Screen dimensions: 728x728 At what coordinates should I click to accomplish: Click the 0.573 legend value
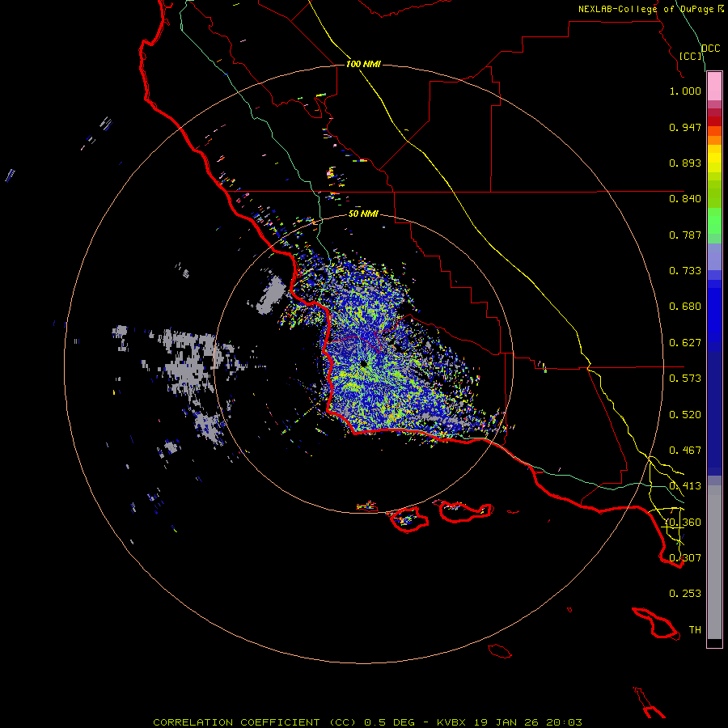(x=685, y=379)
